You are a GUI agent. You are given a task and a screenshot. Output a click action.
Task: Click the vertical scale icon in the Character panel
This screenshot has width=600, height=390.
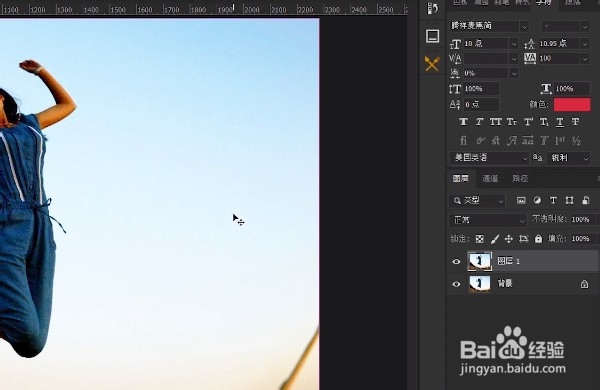(455, 89)
